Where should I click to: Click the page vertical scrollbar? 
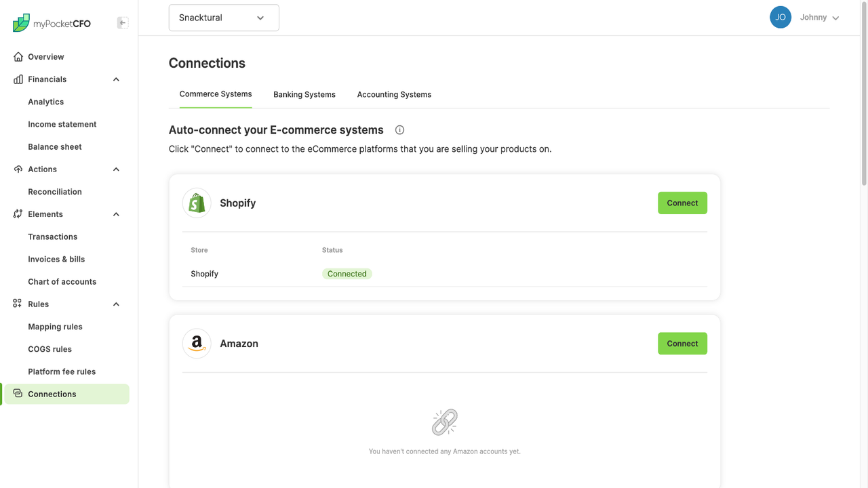[x=864, y=95]
